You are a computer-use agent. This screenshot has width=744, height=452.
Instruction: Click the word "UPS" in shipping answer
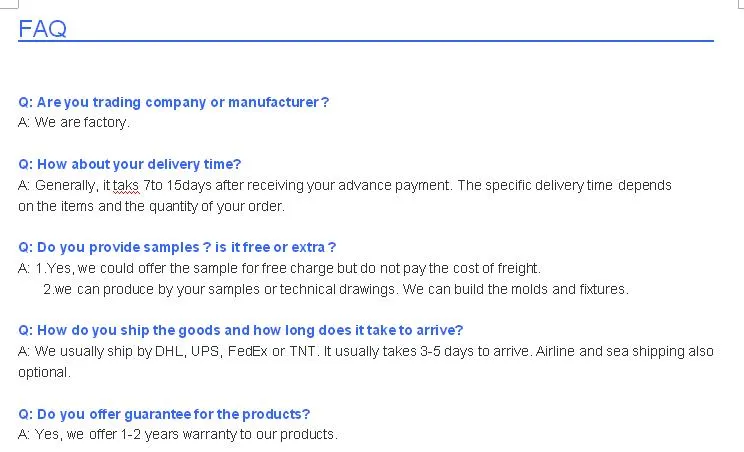(x=204, y=351)
